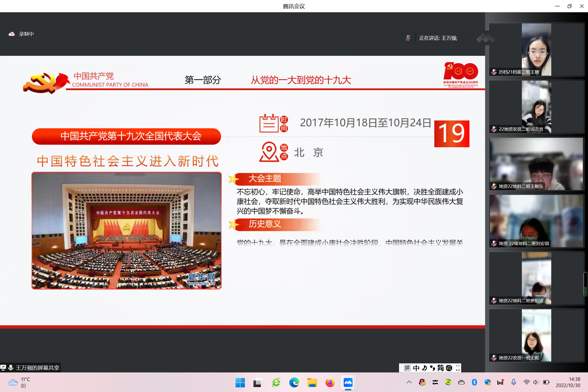Screen dimensions: 588x392
Task: Click the shared slide's hall photo
Action: (x=127, y=231)
